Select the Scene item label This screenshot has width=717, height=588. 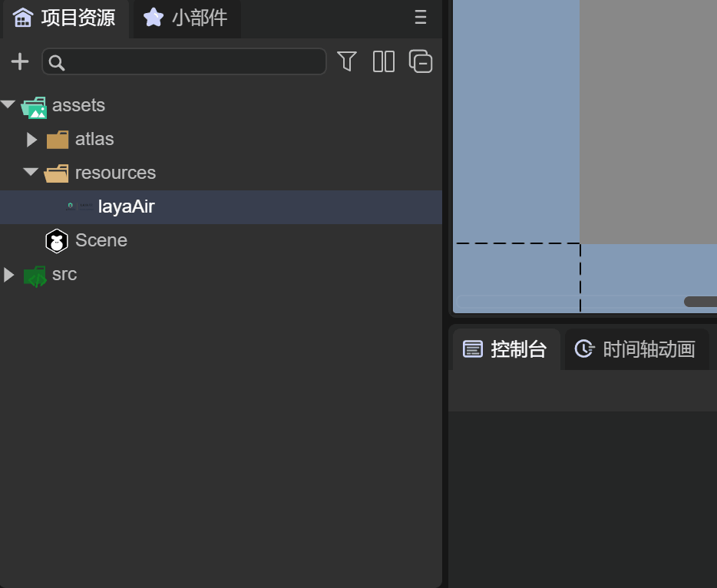(101, 240)
